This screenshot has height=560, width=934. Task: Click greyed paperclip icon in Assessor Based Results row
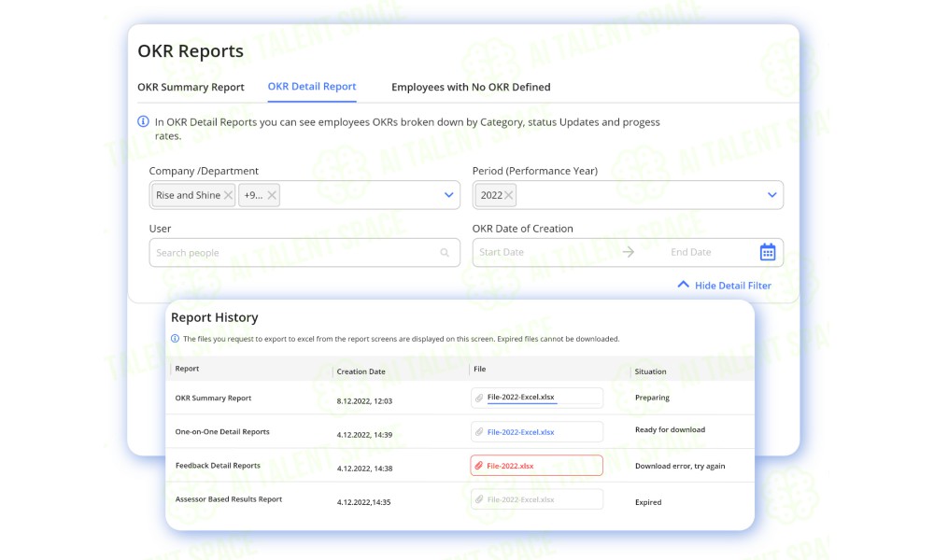pos(479,499)
